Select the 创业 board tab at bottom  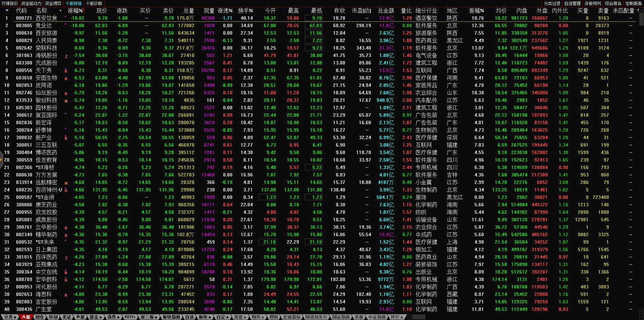(x=40, y=317)
